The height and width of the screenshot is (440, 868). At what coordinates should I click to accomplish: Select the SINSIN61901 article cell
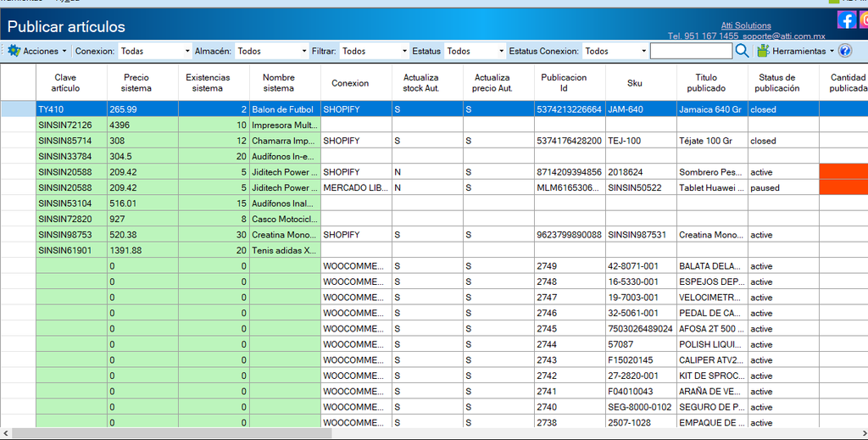point(72,250)
